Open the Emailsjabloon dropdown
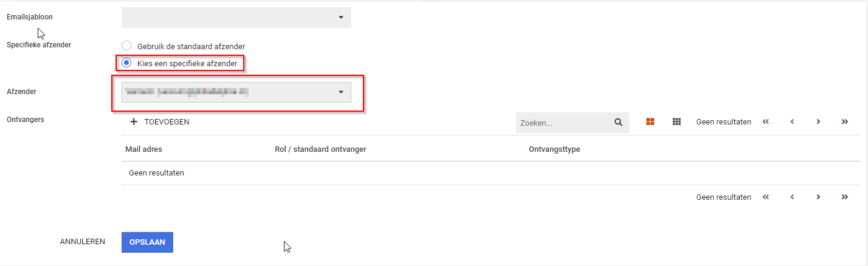Viewport: 868px width, 266px height. click(x=236, y=18)
